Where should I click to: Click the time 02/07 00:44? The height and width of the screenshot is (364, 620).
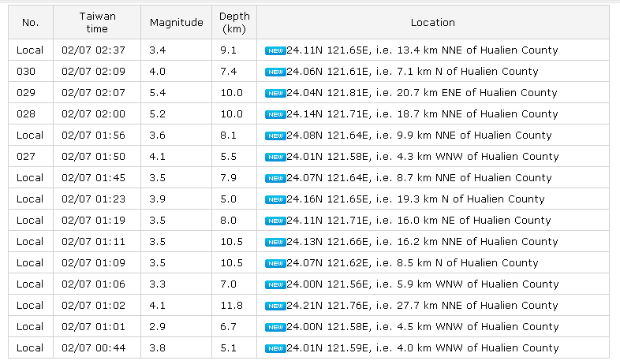[93, 348]
